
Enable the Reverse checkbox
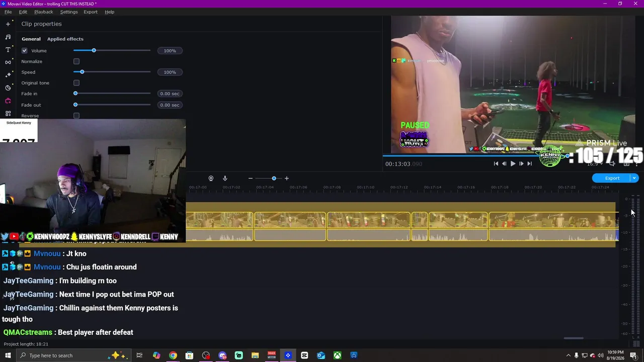click(76, 116)
